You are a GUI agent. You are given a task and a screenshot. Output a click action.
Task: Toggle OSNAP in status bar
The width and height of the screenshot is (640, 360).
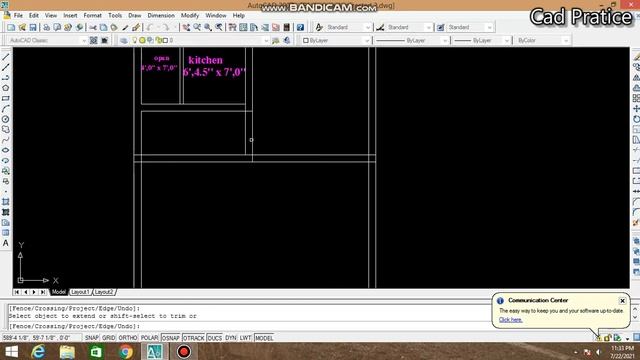pos(171,338)
